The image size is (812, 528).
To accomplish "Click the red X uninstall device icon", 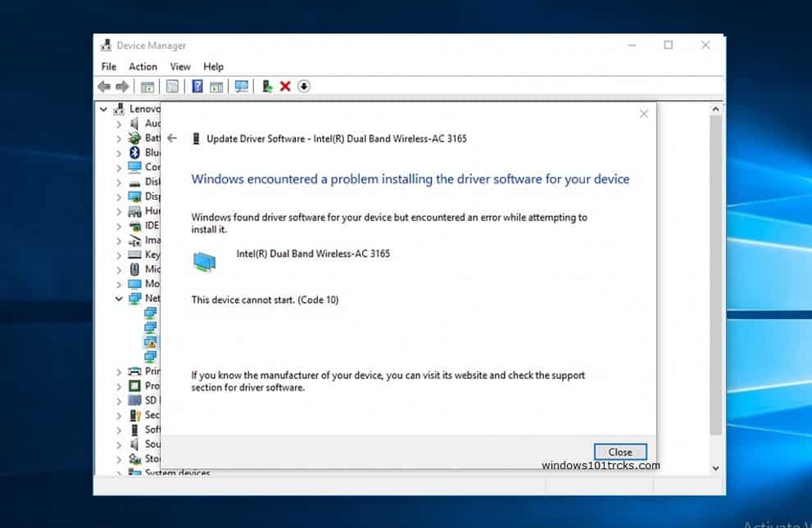I will [x=285, y=86].
